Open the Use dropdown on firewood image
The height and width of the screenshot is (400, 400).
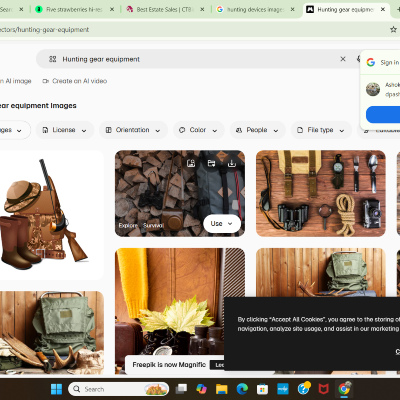pos(222,224)
